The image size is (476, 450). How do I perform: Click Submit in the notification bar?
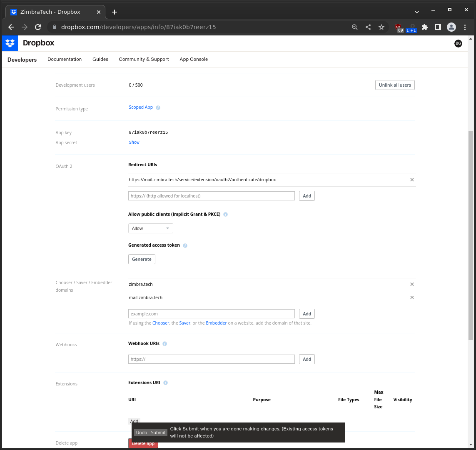(x=158, y=432)
